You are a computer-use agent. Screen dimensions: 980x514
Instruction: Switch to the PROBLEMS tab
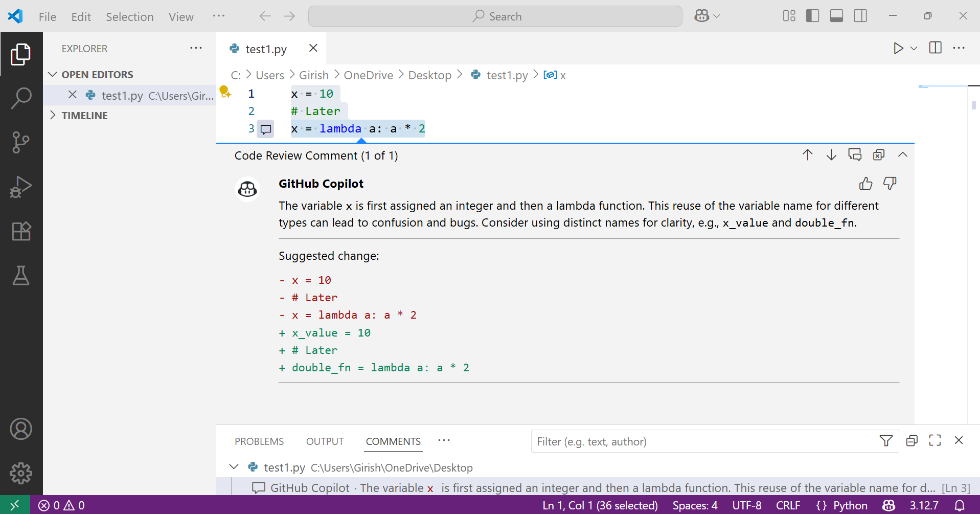click(x=259, y=441)
